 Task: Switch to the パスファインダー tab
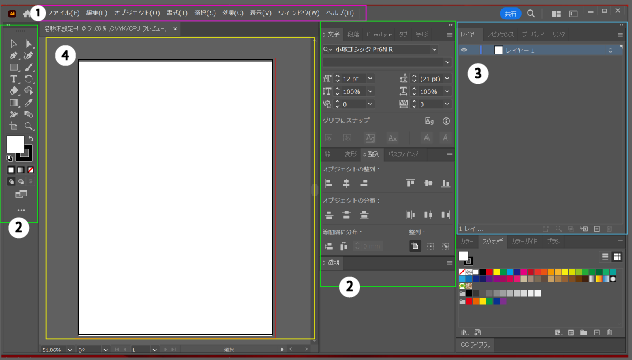tap(403, 154)
